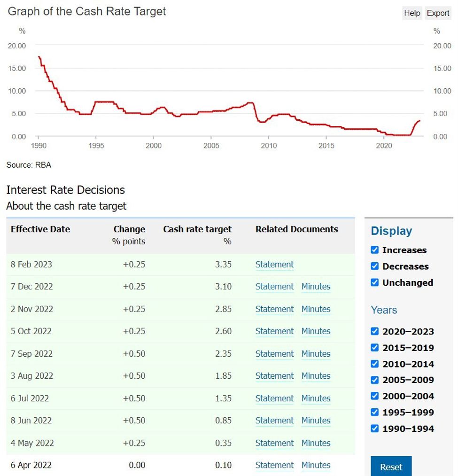
Task: View the 2 Nov 2022 Statement
Action: 274,309
